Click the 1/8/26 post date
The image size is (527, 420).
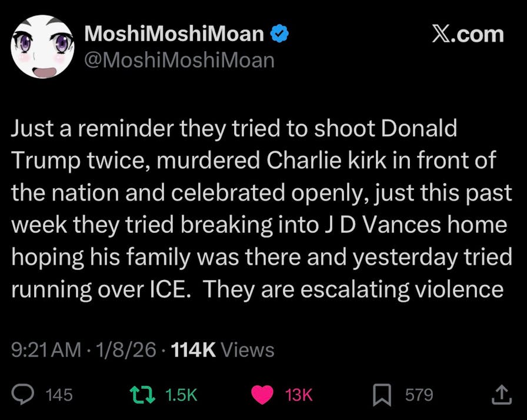[x=124, y=350]
